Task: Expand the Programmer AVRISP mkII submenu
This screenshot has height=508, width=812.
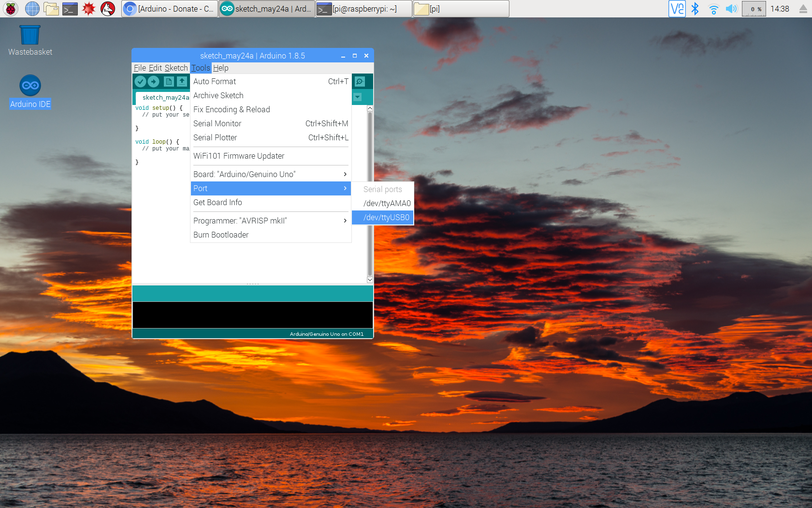Action: point(271,221)
